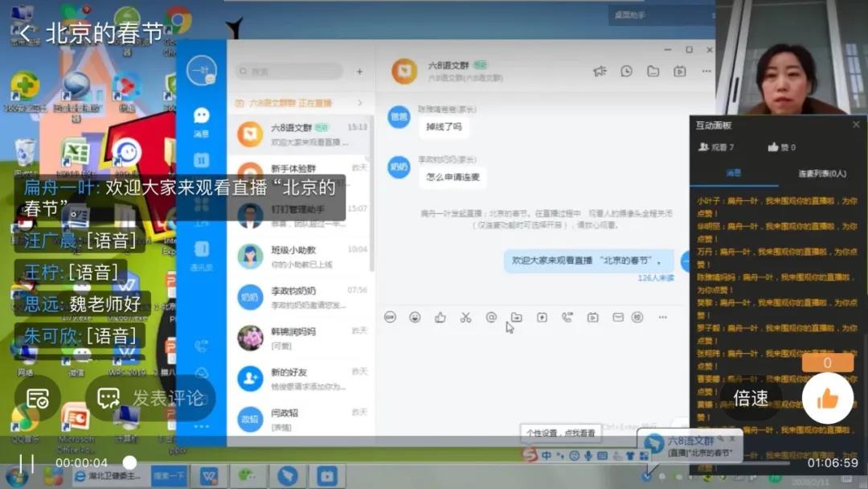Screen dimensions: 868x489
Task: Select the emoji icon in the chat toolbar
Action: pyautogui.click(x=415, y=318)
